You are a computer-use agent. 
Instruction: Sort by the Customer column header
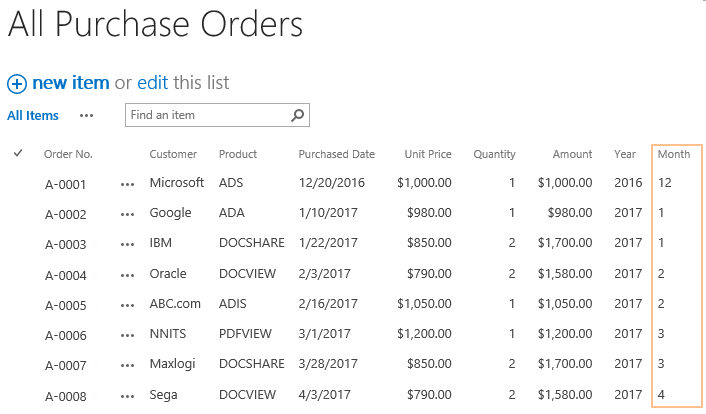173,154
